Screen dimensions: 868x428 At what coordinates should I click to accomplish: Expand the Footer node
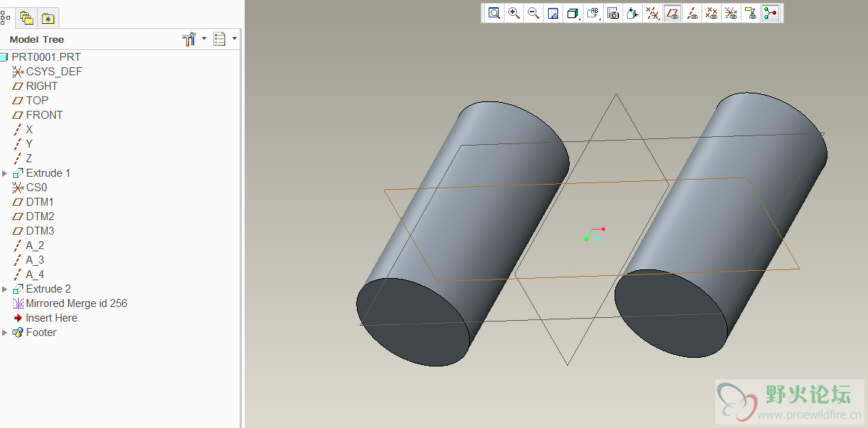coord(5,332)
